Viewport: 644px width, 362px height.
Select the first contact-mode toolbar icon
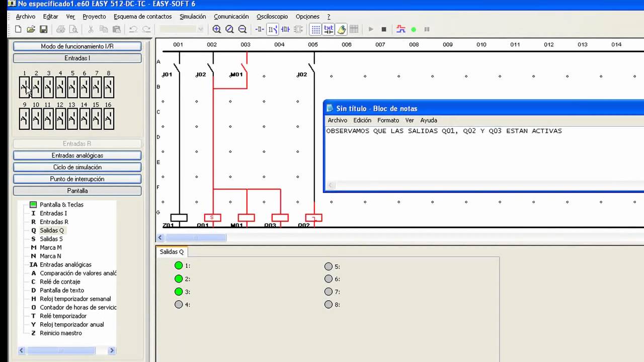(x=260, y=29)
